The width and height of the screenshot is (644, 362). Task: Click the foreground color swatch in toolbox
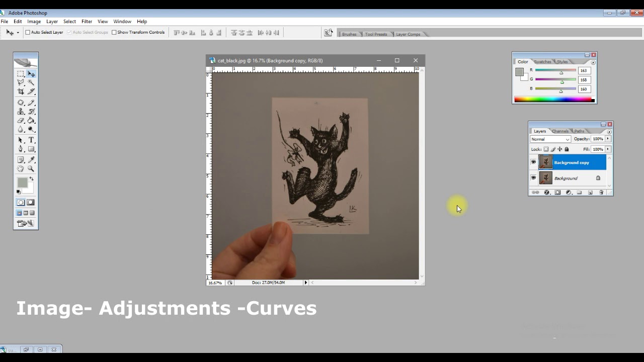point(22,183)
